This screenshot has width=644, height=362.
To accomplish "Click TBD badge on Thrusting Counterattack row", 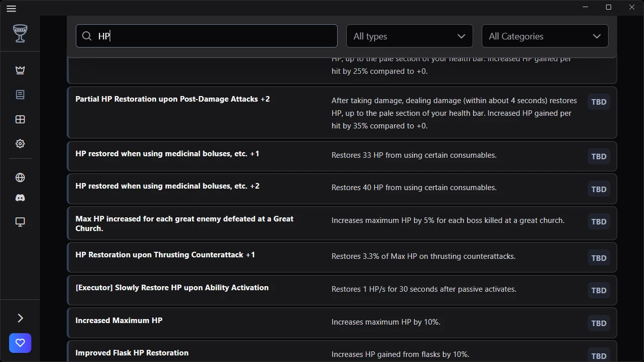I will (x=599, y=258).
